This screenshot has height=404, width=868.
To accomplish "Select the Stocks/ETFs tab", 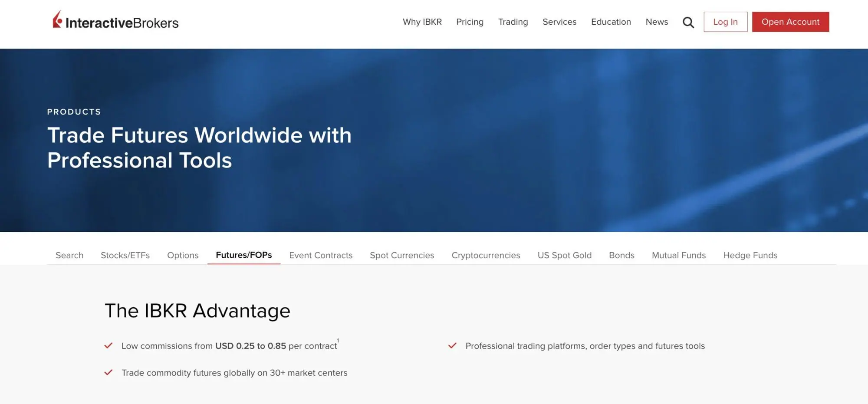I will 125,255.
